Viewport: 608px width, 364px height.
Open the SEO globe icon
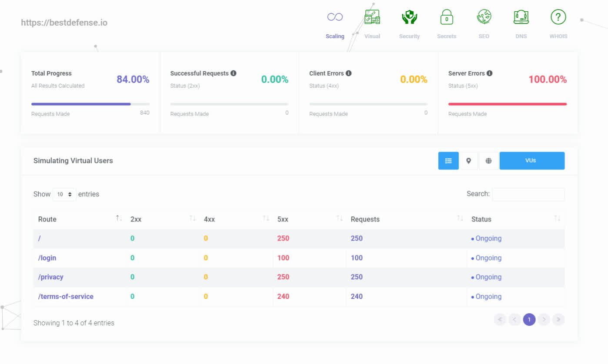click(x=484, y=18)
